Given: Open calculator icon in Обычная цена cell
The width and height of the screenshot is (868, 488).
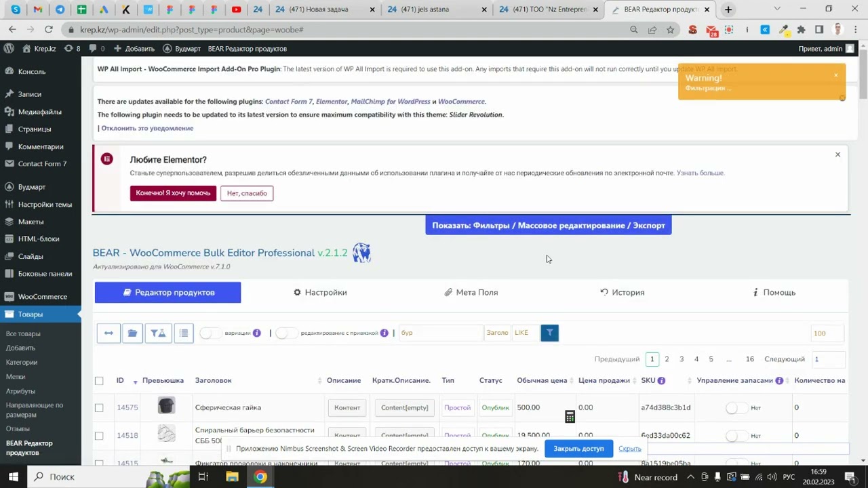Looking at the screenshot, I should point(570,417).
